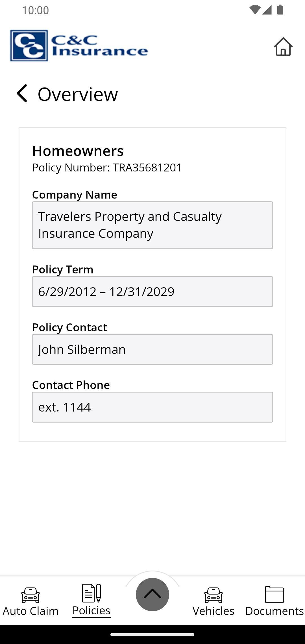Viewport: 305px width, 644px height.
Task: Tap the Policies tab label
Action: tap(91, 610)
